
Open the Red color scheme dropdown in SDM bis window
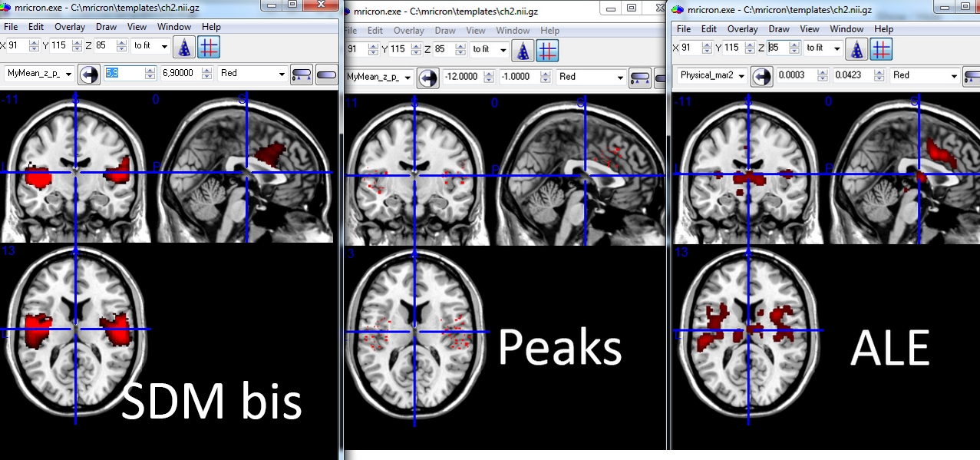pos(252,74)
